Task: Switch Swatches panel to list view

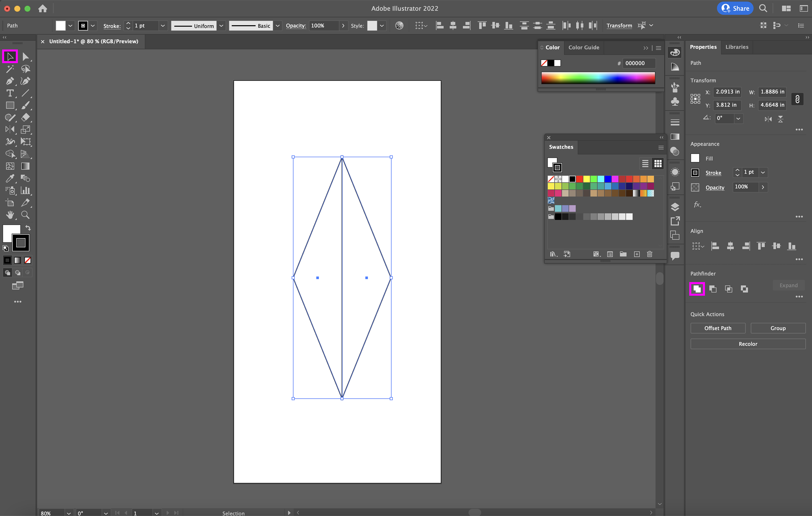Action: point(645,164)
